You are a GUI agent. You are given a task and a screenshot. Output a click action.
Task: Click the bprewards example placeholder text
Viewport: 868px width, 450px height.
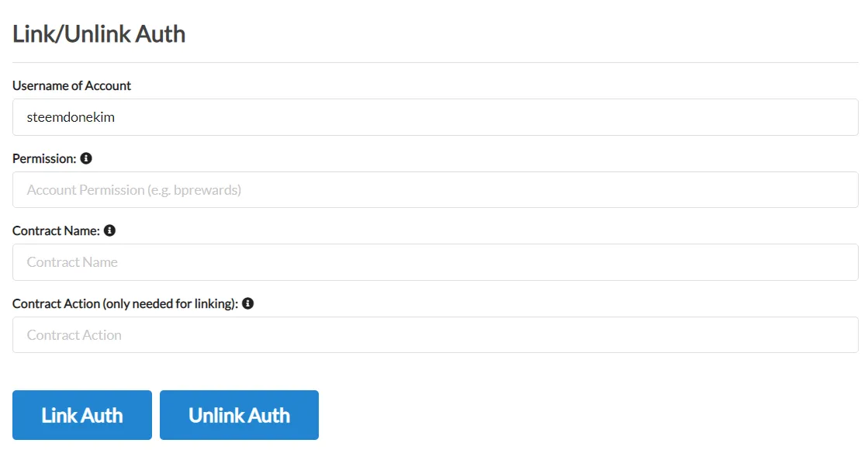205,190
